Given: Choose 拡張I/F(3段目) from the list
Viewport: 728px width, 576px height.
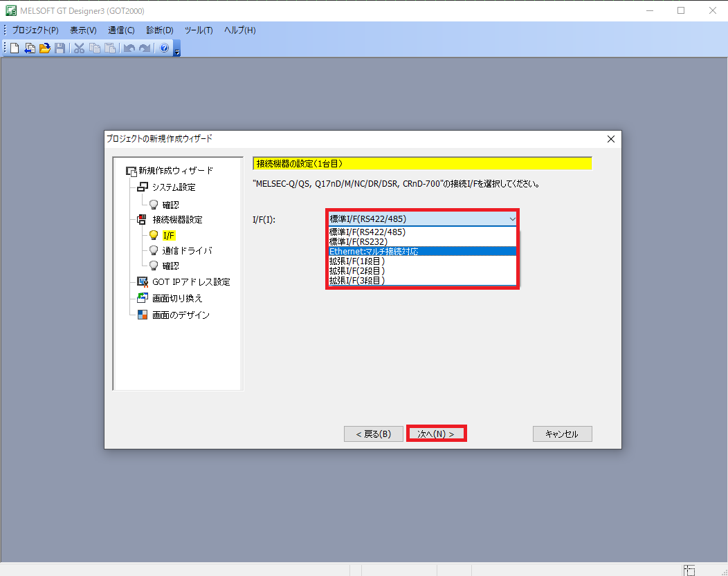Looking at the screenshot, I should click(422, 281).
